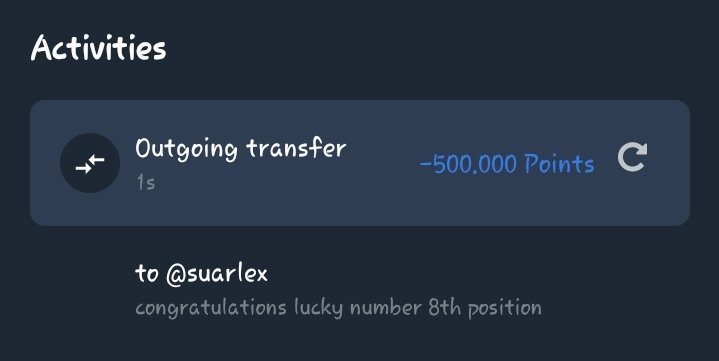This screenshot has height=361, width=719.
Task: Click the 8th position text in memo
Action: (485, 308)
